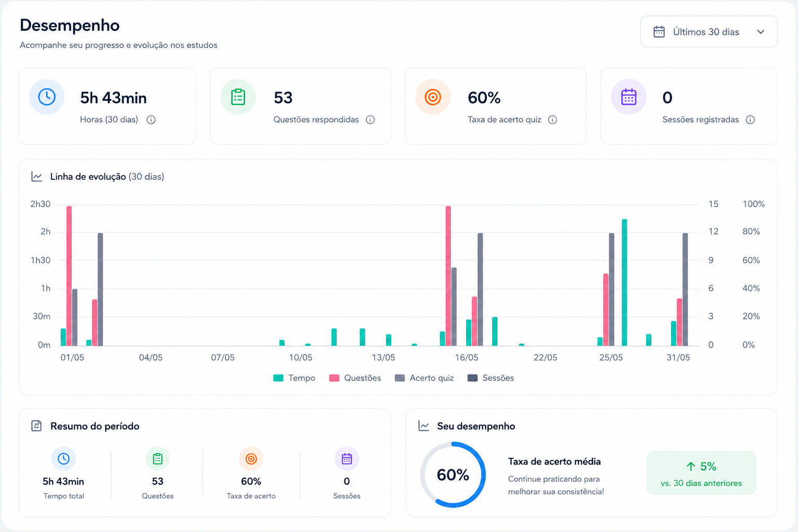
Task: Click the target icon above Taxa de acerto in summary
Action: tap(251, 459)
